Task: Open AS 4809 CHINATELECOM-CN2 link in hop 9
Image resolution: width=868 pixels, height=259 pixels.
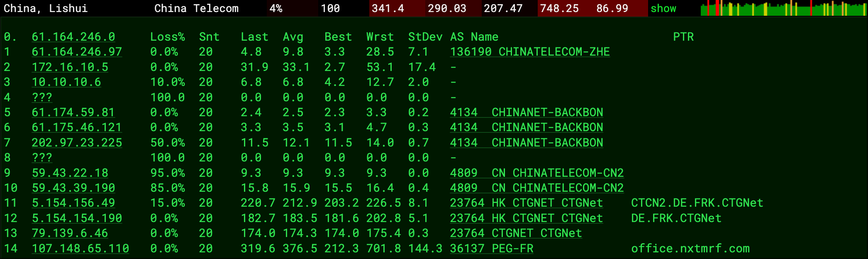Action: pos(537,173)
